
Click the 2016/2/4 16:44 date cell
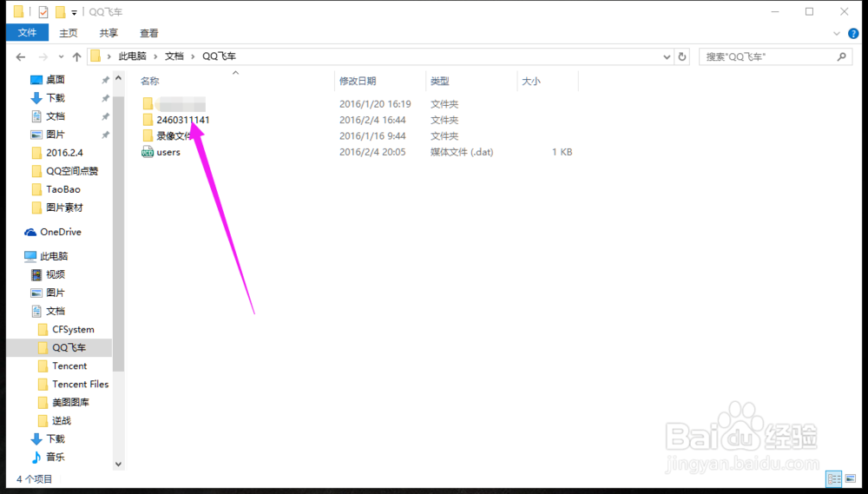coord(372,120)
